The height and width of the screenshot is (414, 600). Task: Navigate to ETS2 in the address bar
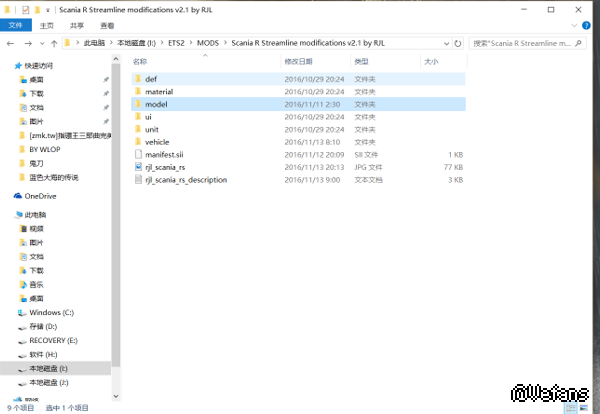pos(176,43)
